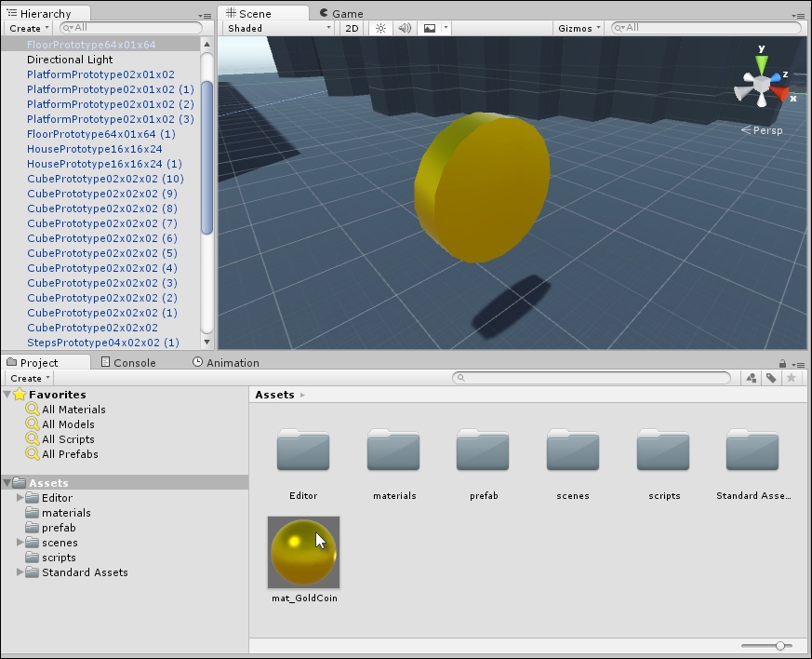Screen dimensions: 812x659
Task: Click Persp to toggle perspective view
Action: (x=766, y=130)
